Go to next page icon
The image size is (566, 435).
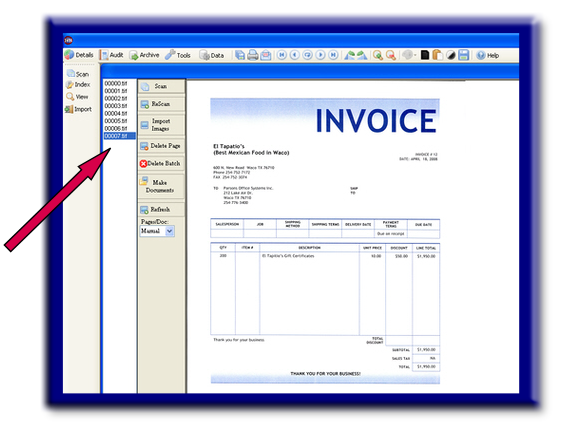coord(320,55)
